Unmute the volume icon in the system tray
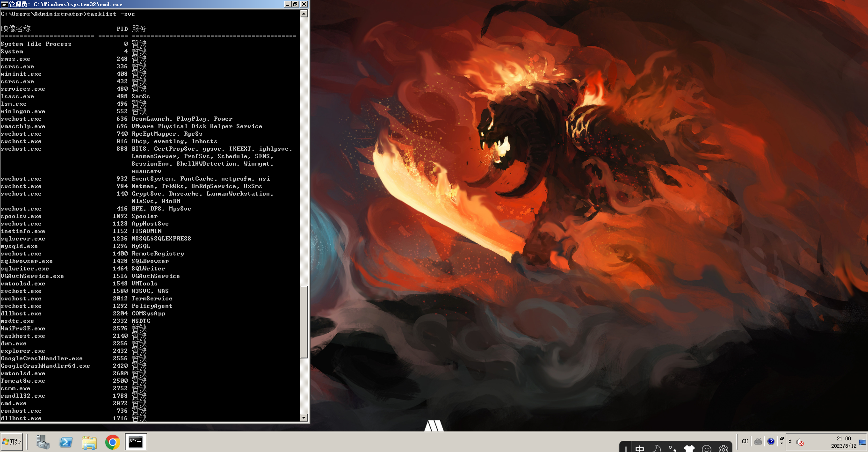Image resolution: width=868 pixels, height=452 pixels. 799,442
